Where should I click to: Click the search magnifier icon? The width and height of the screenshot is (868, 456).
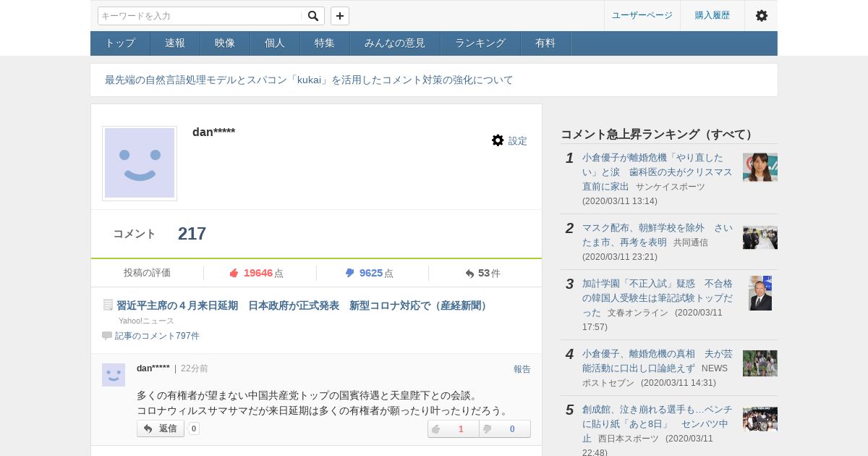[x=313, y=16]
